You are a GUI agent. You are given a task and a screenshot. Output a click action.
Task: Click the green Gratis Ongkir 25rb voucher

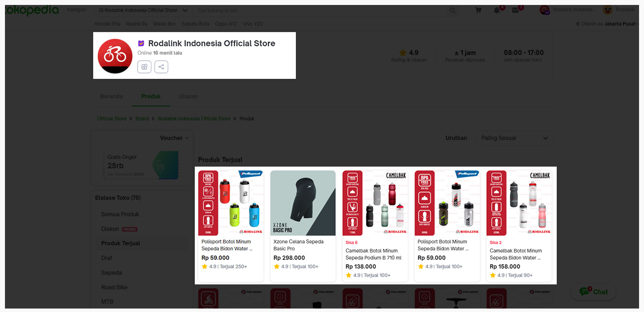pos(141,164)
